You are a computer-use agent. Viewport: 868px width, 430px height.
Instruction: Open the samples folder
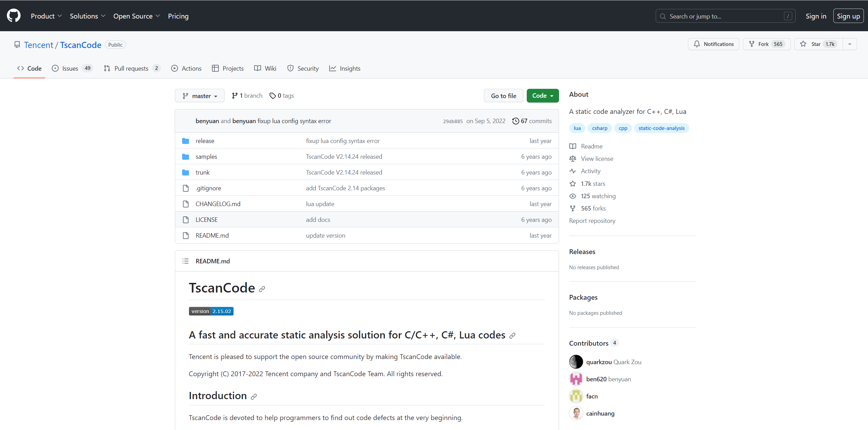[206, 157]
